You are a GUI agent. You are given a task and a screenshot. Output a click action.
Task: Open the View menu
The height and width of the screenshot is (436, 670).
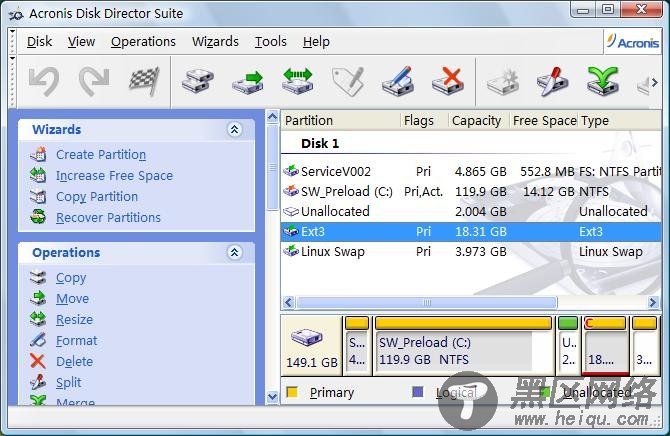(81, 41)
